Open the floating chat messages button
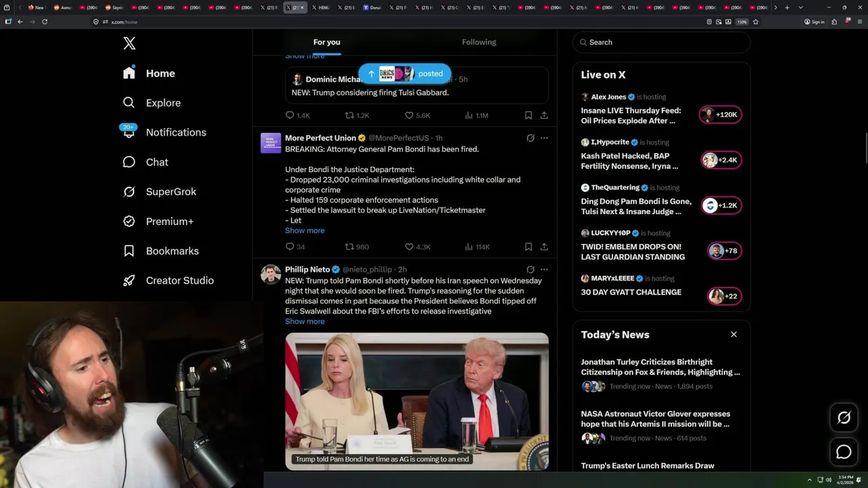The height and width of the screenshot is (488, 868). [x=844, y=452]
